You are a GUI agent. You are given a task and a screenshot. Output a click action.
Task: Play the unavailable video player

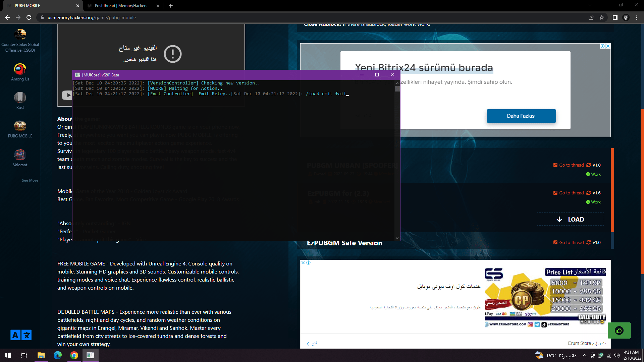(x=67, y=95)
